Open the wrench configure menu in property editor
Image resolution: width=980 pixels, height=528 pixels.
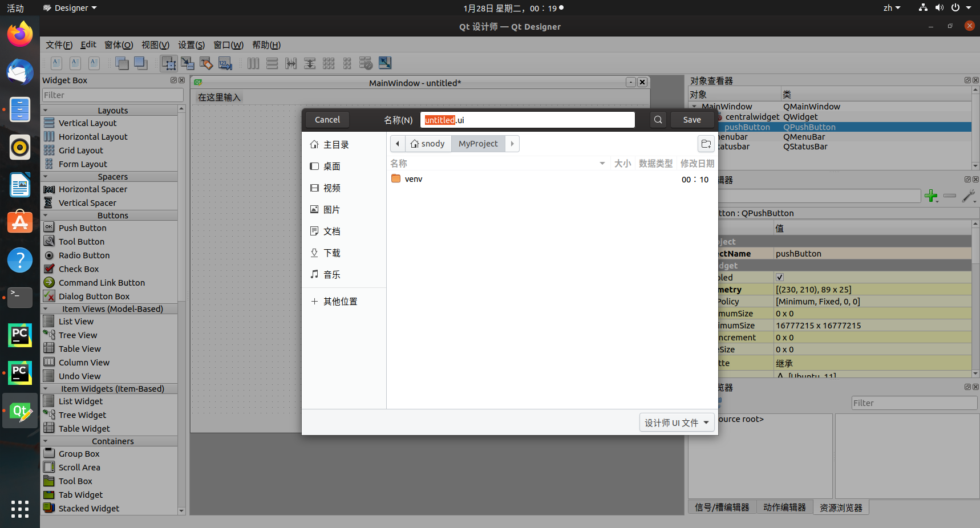(969, 196)
